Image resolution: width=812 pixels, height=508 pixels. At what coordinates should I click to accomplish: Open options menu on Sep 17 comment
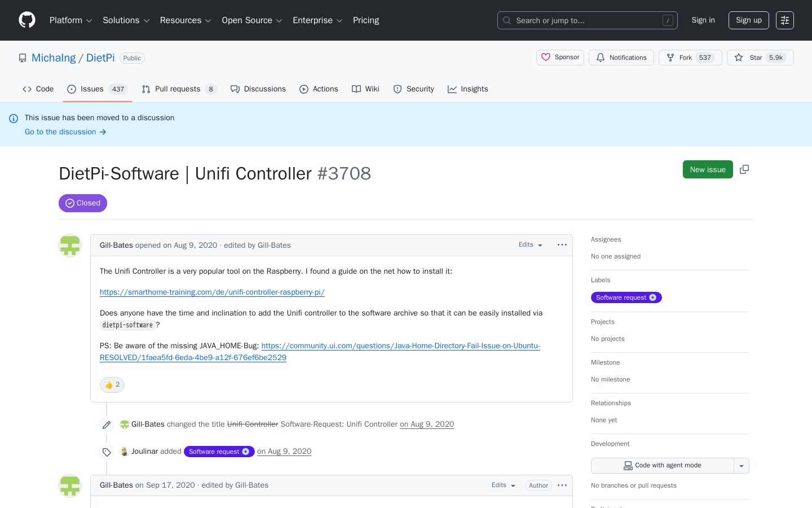click(x=562, y=485)
